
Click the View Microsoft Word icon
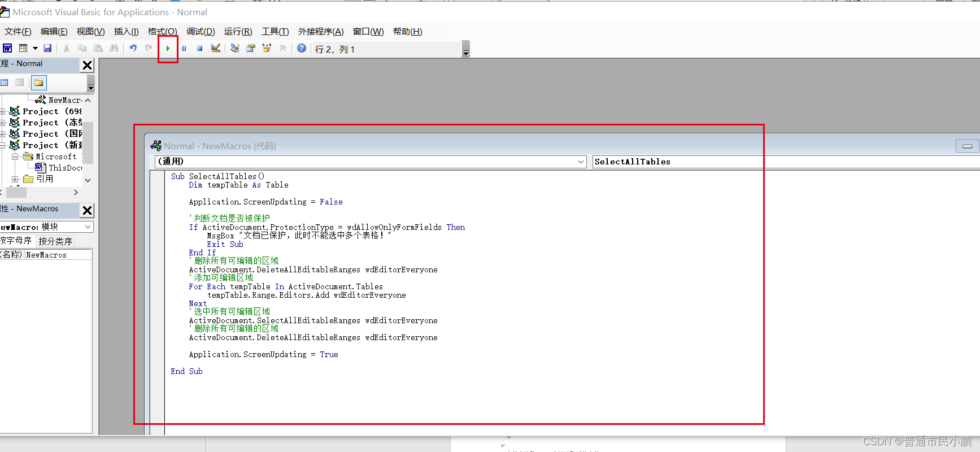click(7, 49)
